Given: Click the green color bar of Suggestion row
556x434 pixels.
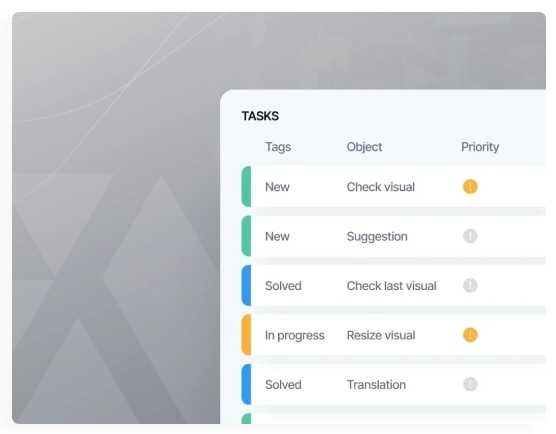Looking at the screenshot, I should (x=246, y=236).
